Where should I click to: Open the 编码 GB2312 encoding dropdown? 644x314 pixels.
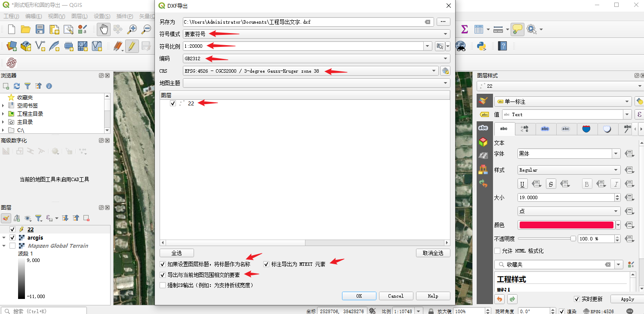click(x=316, y=58)
